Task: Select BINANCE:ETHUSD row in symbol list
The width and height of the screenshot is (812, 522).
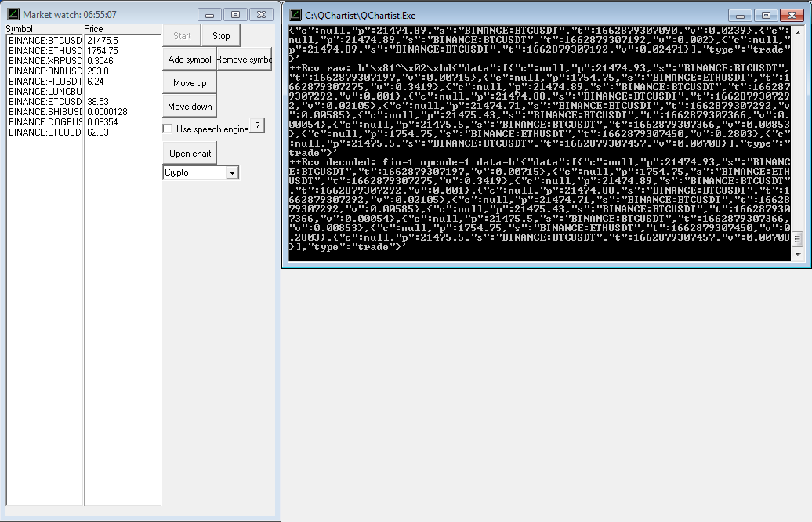Action: [45, 51]
